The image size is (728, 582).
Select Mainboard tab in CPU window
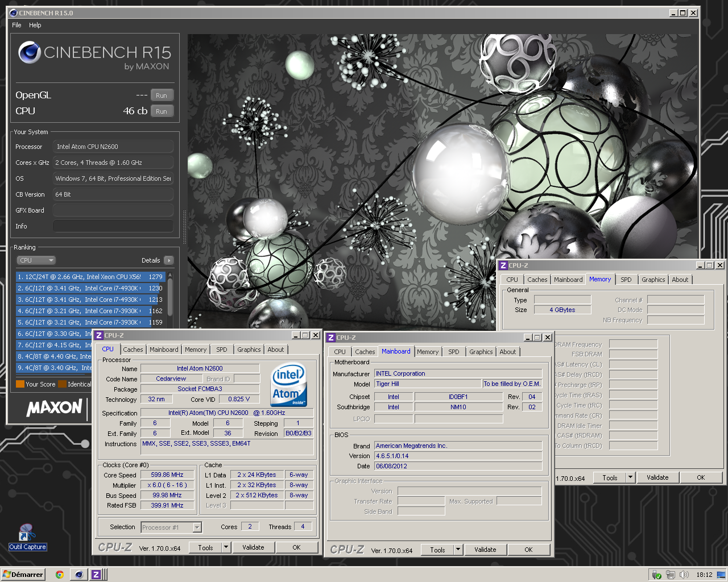coord(164,350)
